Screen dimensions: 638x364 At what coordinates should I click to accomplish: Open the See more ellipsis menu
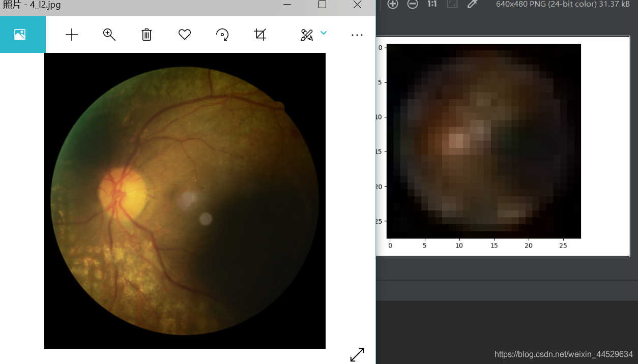(357, 35)
